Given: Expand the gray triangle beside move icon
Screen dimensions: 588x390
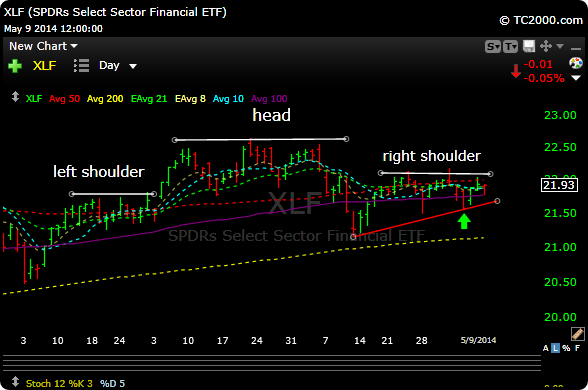Looking at the screenshot, I should 560,46.
